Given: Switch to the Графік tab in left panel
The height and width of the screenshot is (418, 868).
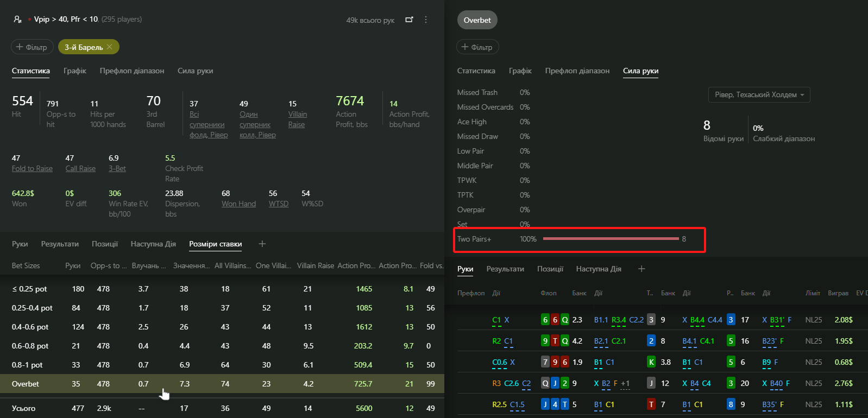Looking at the screenshot, I should (x=75, y=71).
